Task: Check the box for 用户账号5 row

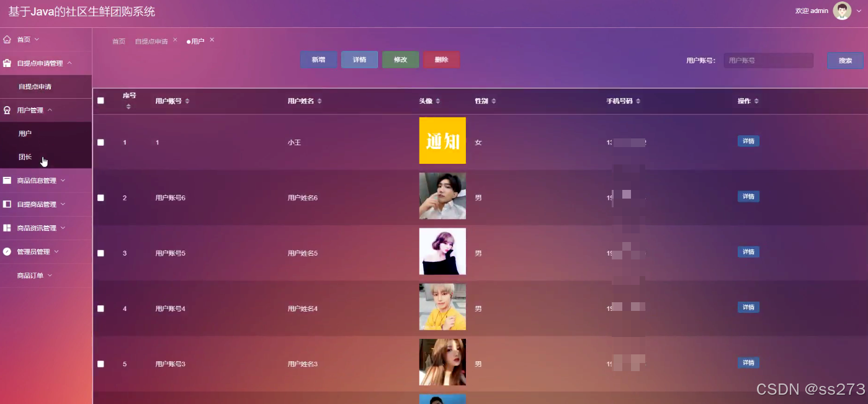Action: tap(101, 253)
